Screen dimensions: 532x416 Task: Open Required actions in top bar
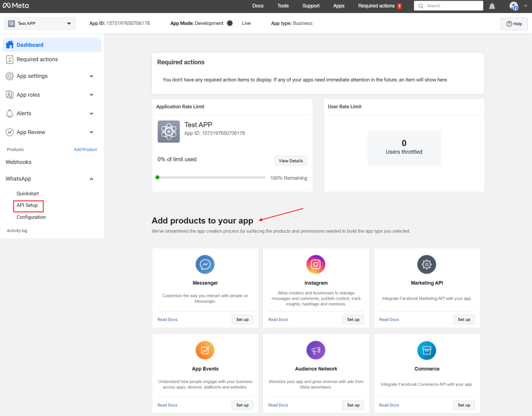click(376, 6)
